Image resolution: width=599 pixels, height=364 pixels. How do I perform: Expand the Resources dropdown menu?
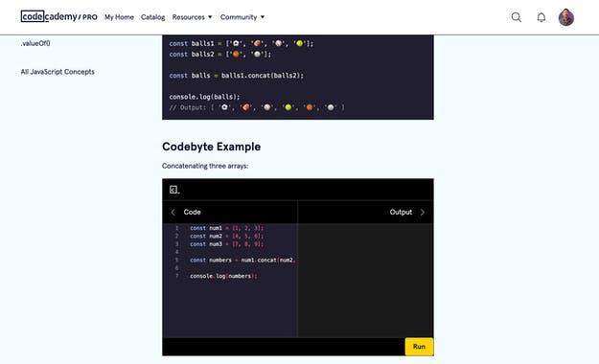pos(192,17)
